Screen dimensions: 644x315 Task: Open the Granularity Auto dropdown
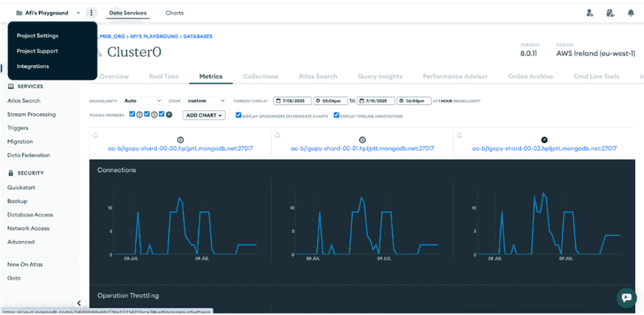click(143, 101)
